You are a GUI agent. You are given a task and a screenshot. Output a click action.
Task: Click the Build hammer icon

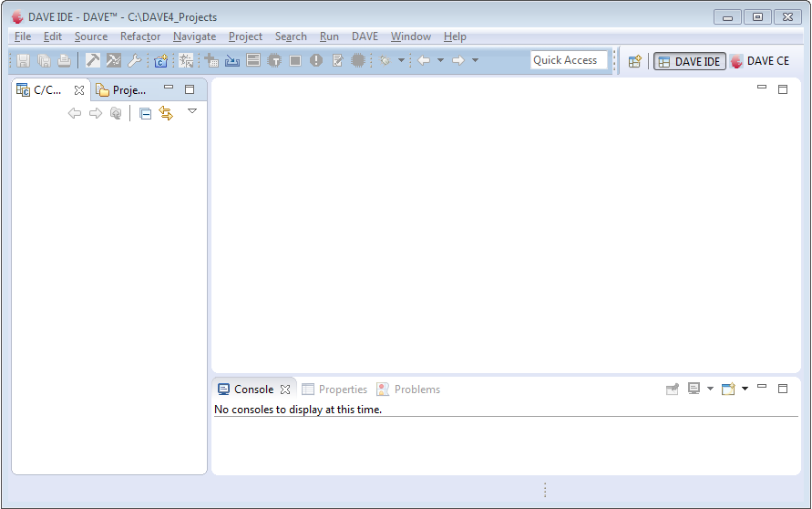click(x=93, y=60)
